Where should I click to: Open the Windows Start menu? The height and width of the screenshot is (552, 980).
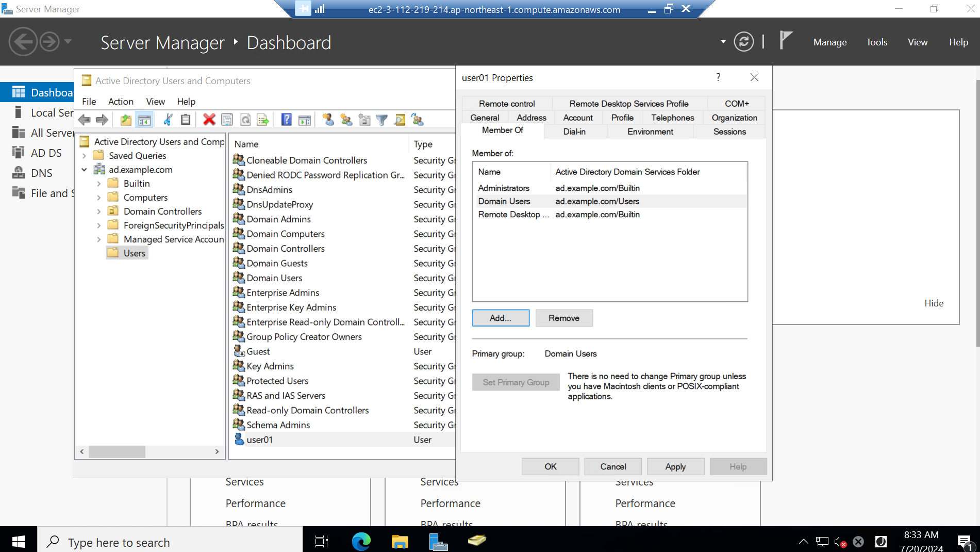point(19,541)
